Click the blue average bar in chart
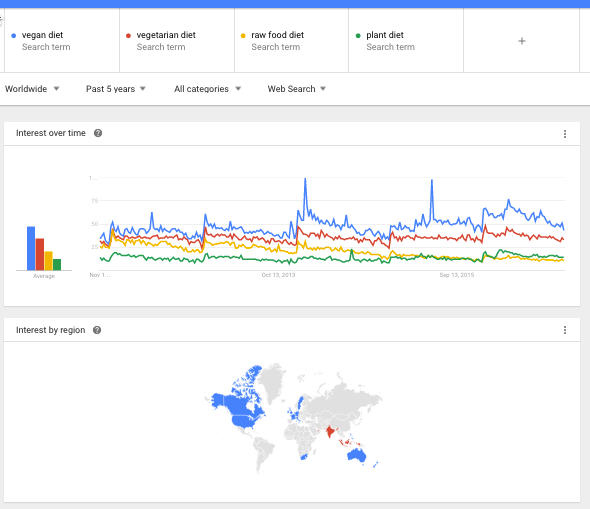 point(31,248)
